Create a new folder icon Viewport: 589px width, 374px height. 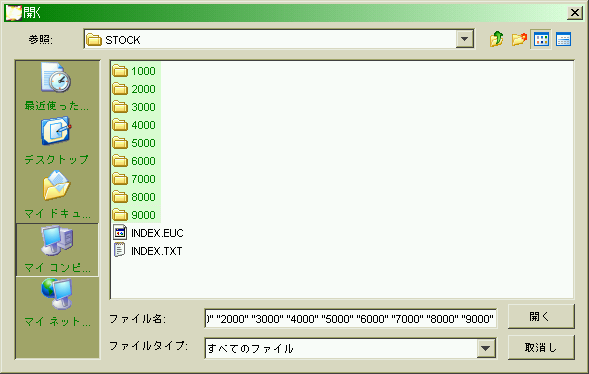click(519, 39)
